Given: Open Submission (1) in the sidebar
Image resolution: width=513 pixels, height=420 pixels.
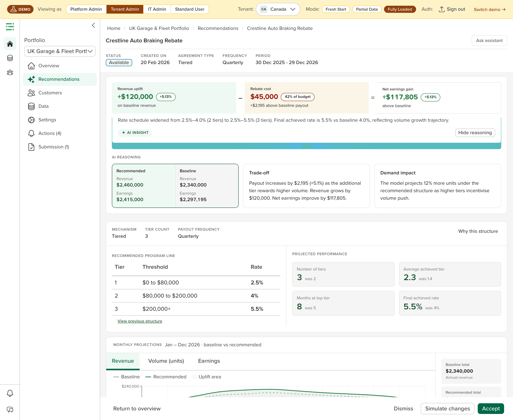Looking at the screenshot, I should [60, 147].
